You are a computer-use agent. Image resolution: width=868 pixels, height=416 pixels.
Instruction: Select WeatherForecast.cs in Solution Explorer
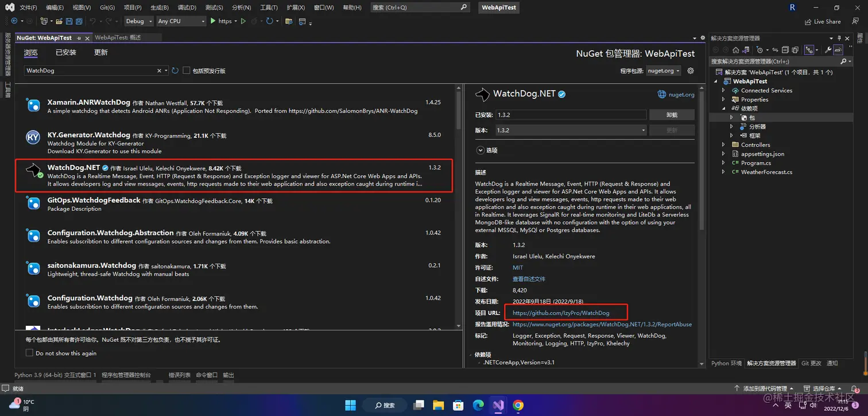click(x=766, y=172)
